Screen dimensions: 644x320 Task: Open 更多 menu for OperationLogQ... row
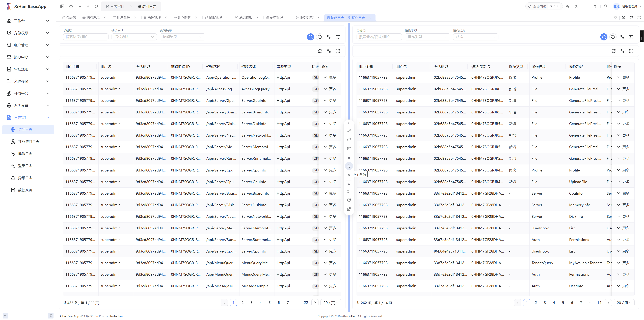[x=330, y=78]
